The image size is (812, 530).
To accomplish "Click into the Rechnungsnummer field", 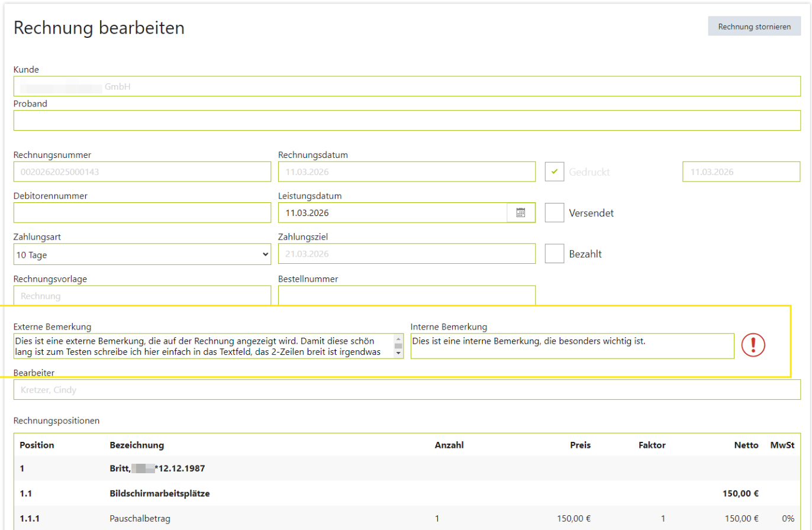I will click(142, 172).
